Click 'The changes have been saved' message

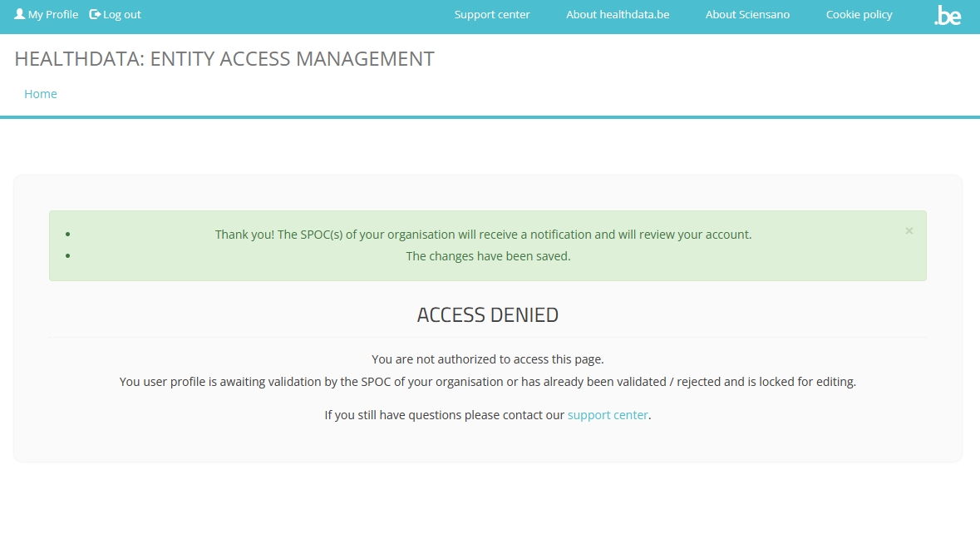tap(488, 256)
